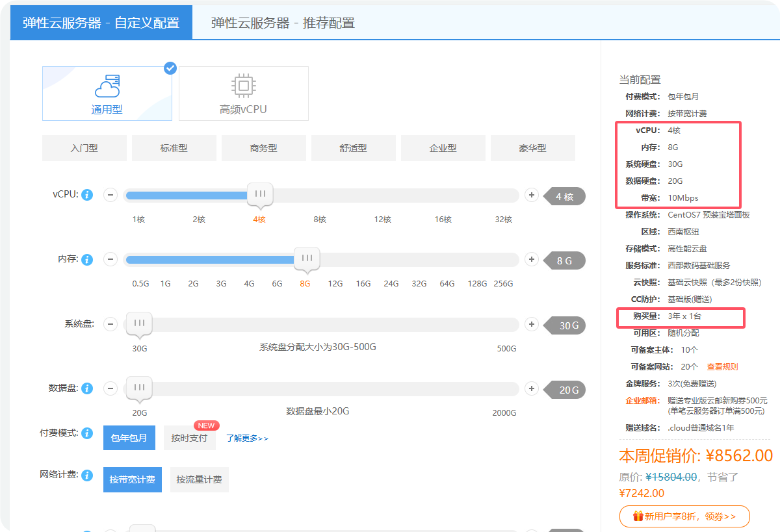The height and width of the screenshot is (532, 780).
Task: Choose 按时支付 payment mode
Action: [x=189, y=438]
